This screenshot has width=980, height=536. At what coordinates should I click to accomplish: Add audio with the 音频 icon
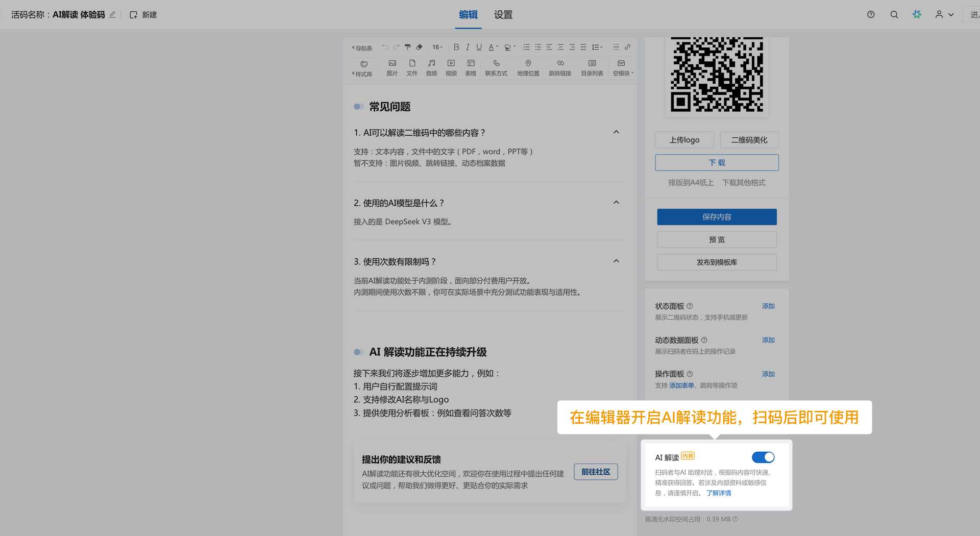pos(431,67)
